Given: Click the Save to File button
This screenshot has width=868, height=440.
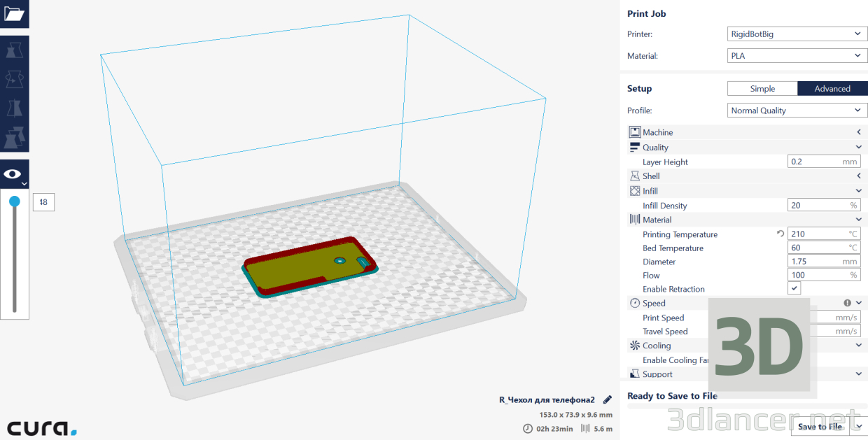Looking at the screenshot, I should coord(820,427).
